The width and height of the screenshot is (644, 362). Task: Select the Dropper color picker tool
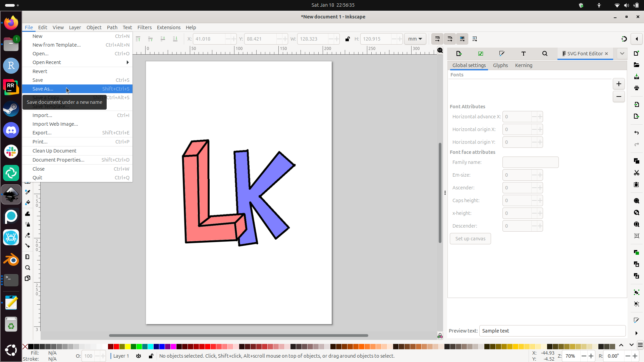pos(28,192)
